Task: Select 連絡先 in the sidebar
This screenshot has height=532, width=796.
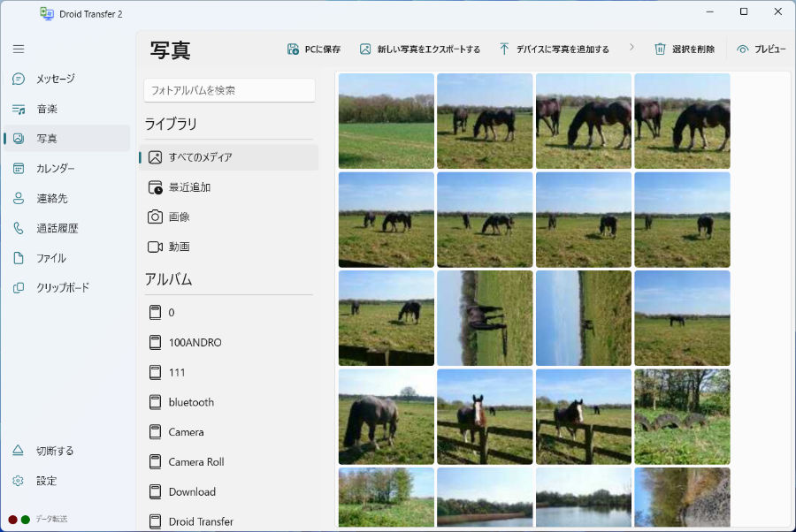Action: coord(51,198)
